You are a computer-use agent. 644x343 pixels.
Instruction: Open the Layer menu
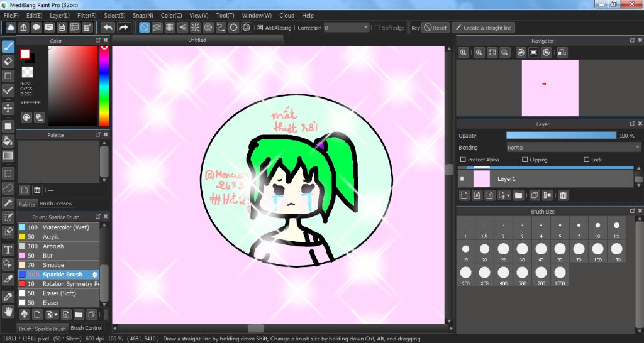coord(60,16)
